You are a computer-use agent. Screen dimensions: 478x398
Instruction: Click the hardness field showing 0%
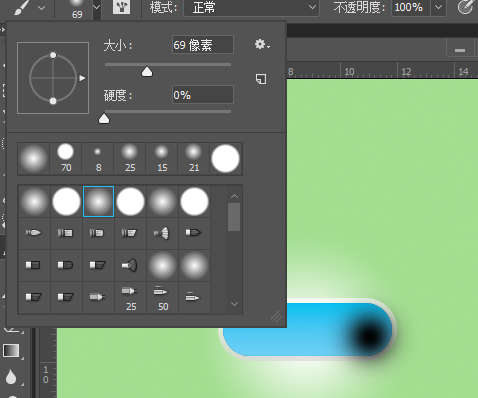coord(203,95)
